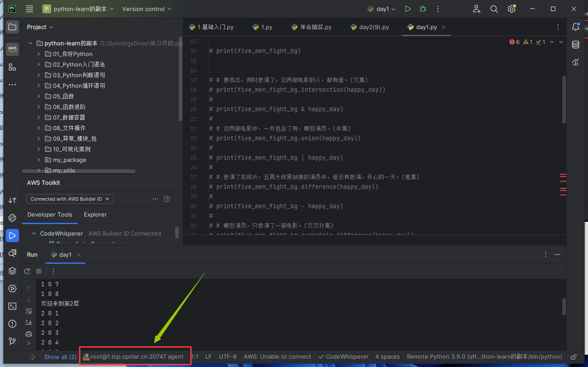Open the Git version control tool window
The width and height of the screenshot is (588, 367).
click(x=12, y=341)
